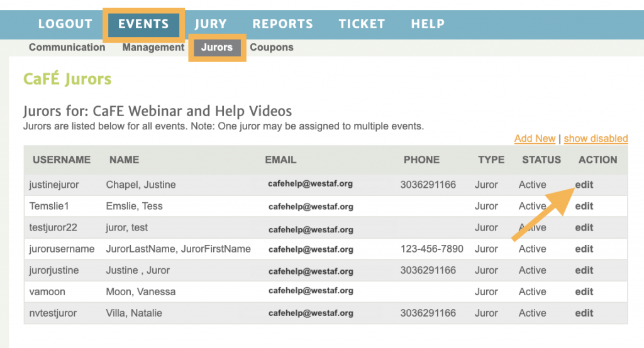Open the JURY menu
This screenshot has width=644, height=348.
tap(211, 24)
